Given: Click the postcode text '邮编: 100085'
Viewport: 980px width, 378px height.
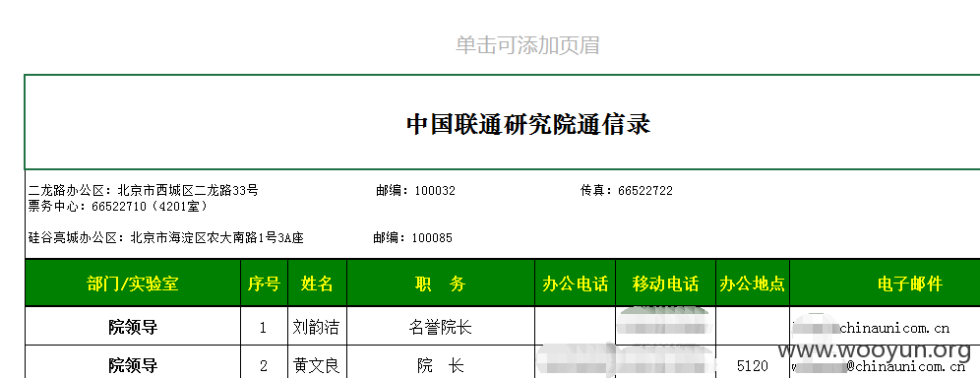Looking at the screenshot, I should tap(412, 238).
